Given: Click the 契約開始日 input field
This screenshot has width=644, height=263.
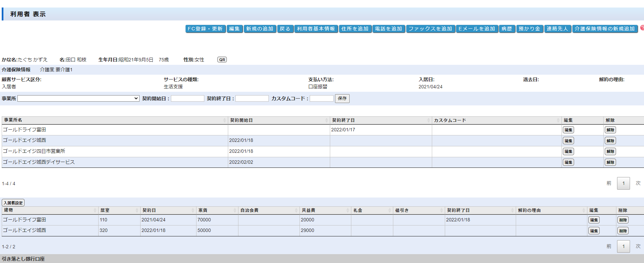Looking at the screenshot, I should pyautogui.click(x=187, y=99).
